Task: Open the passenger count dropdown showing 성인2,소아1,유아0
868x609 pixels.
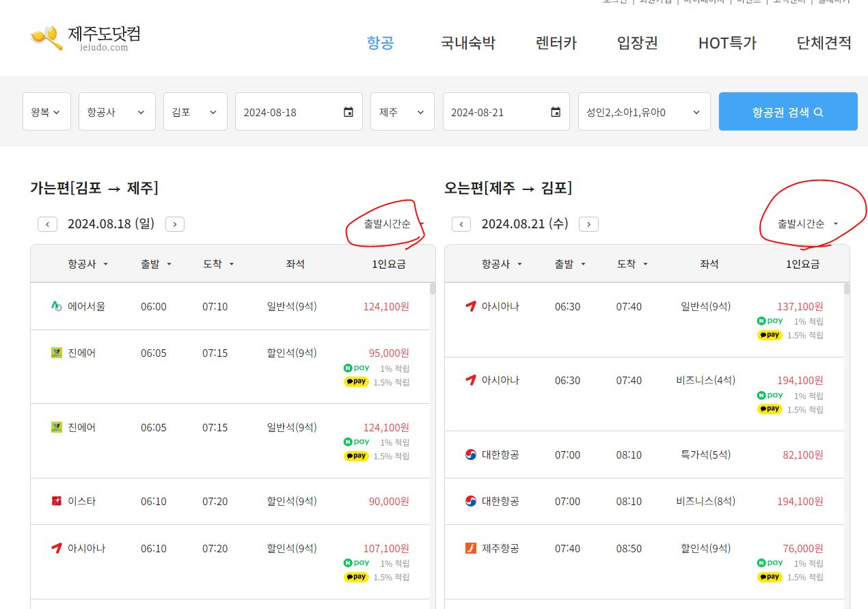Action: pyautogui.click(x=643, y=112)
